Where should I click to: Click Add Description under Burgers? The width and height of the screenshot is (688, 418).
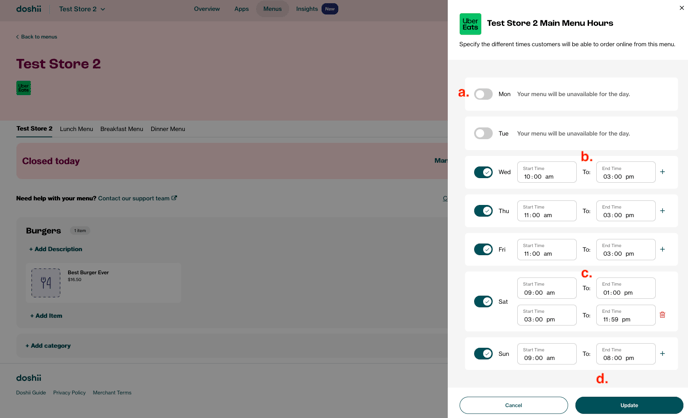tap(56, 249)
